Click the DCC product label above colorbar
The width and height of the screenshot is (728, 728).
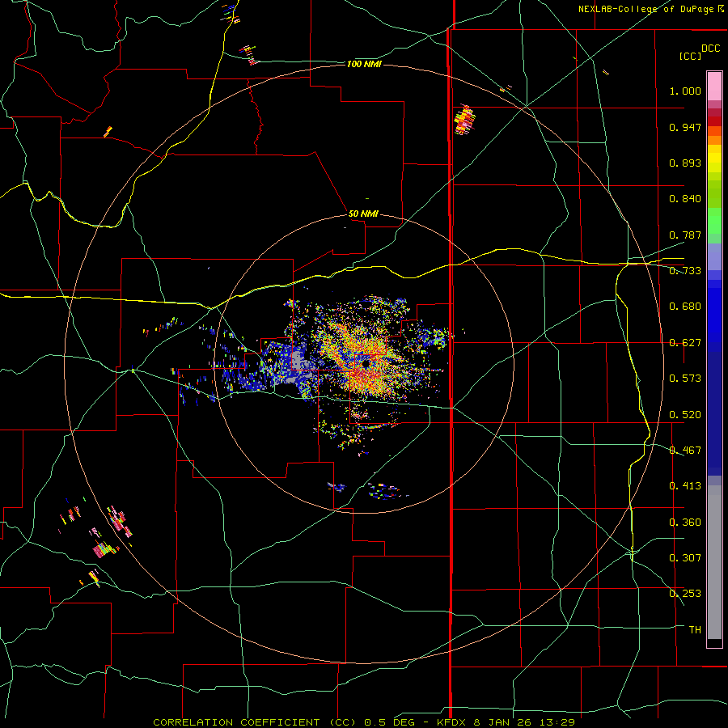710,49
